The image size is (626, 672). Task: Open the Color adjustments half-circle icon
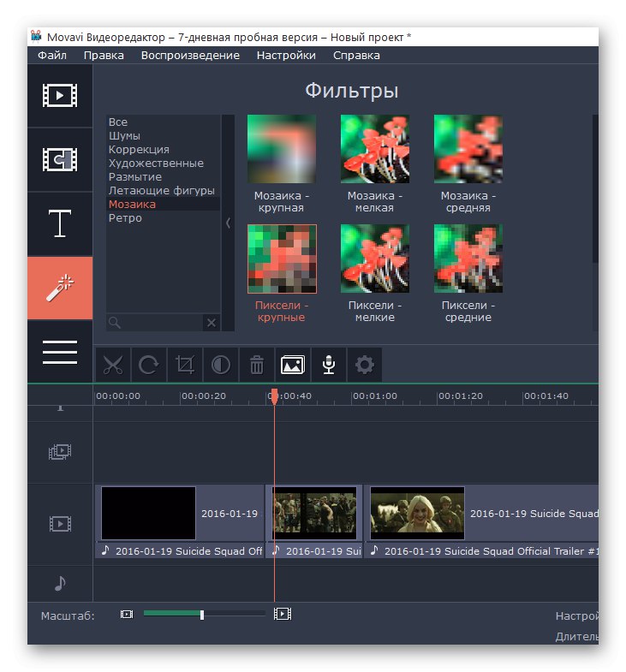coord(221,366)
